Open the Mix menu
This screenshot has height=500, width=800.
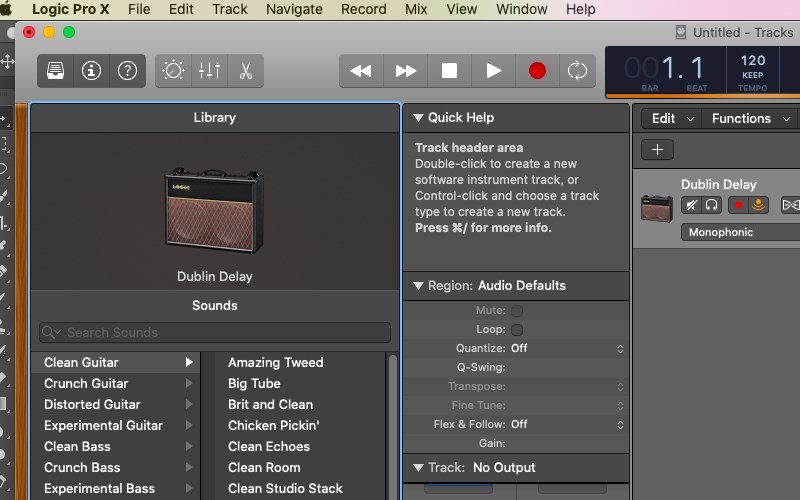pyautogui.click(x=416, y=9)
